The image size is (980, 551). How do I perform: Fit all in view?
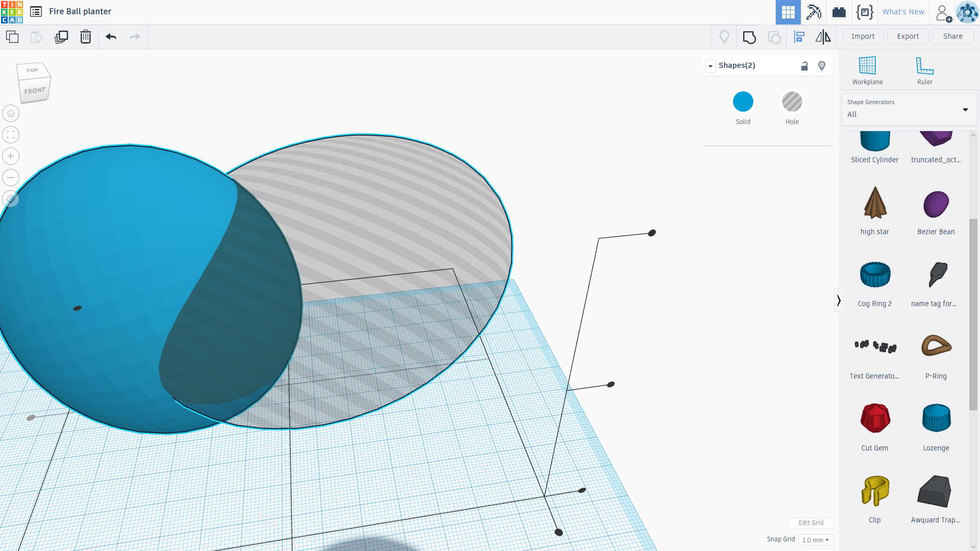[x=11, y=135]
